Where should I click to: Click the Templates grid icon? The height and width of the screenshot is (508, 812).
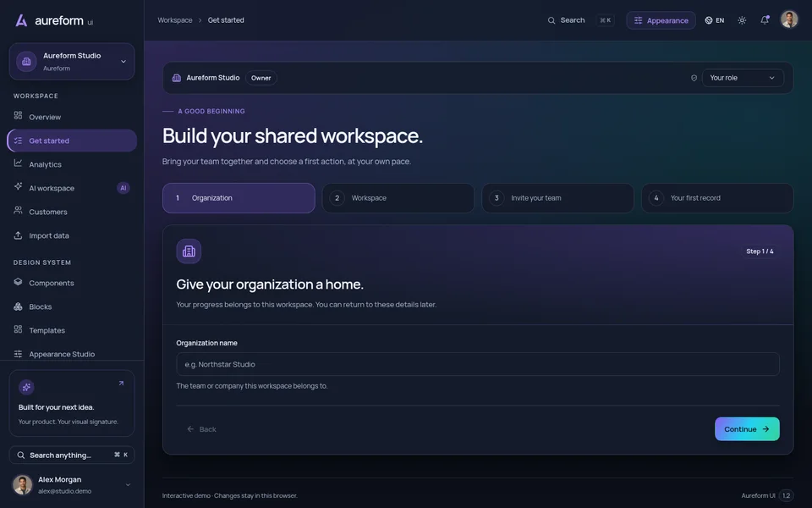18,329
